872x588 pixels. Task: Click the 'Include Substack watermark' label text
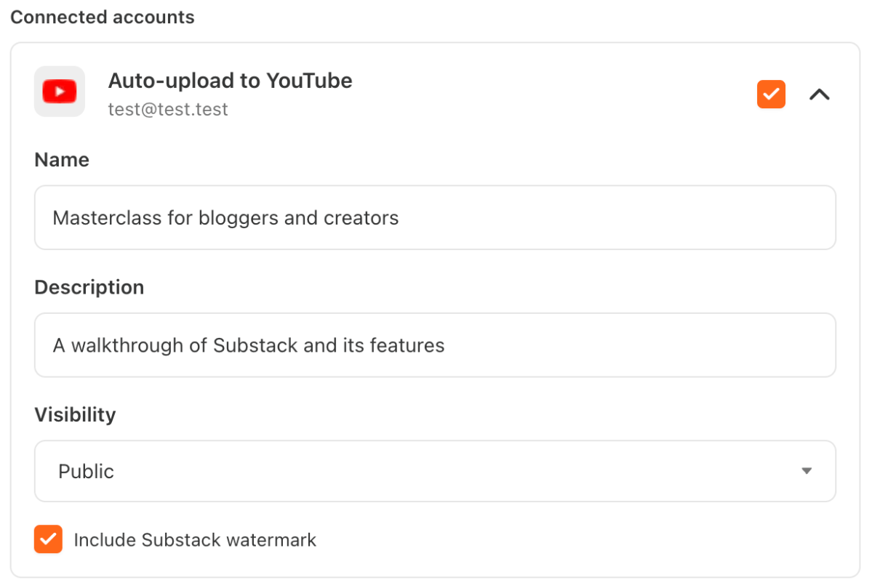pos(195,540)
